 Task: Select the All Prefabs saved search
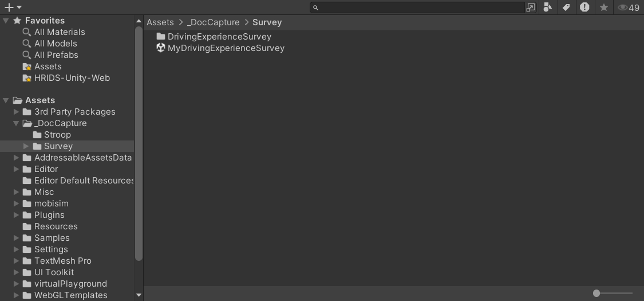coord(56,55)
